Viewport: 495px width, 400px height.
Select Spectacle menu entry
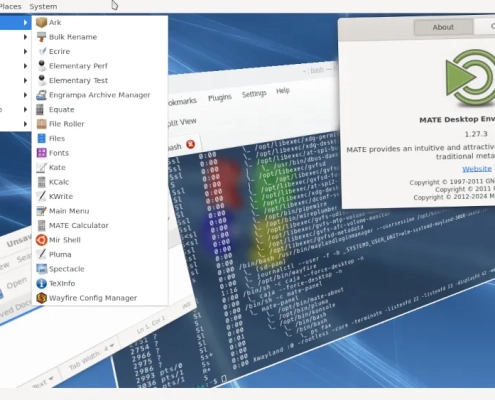[x=100, y=269]
